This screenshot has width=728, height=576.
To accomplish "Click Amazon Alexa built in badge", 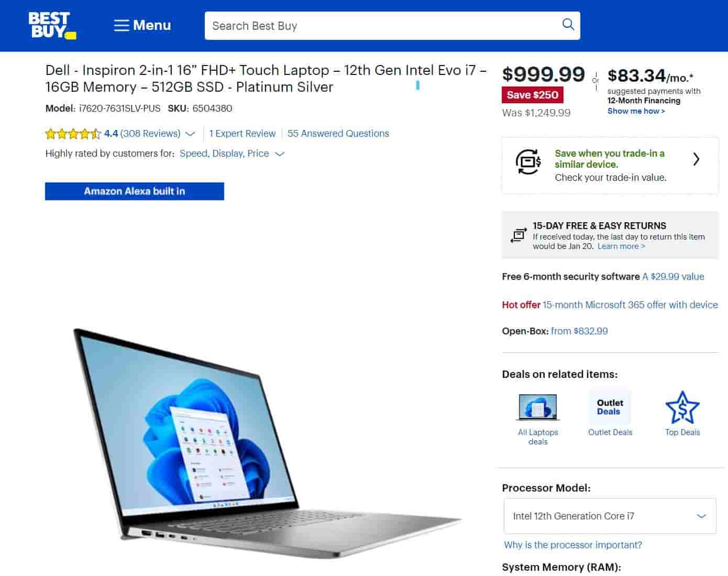I will coord(135,191).
